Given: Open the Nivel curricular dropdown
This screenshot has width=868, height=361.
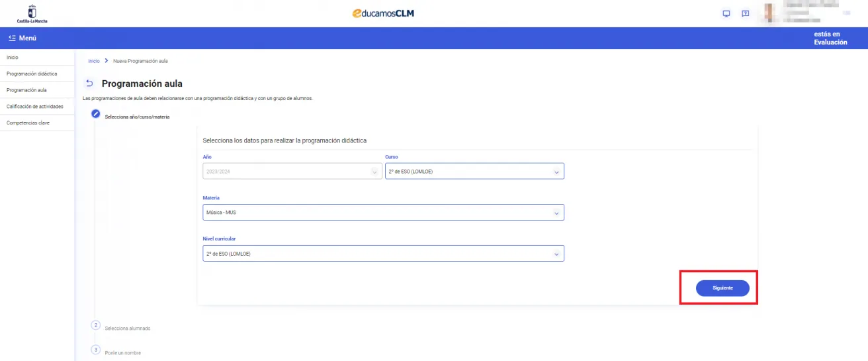Looking at the screenshot, I should [383, 254].
